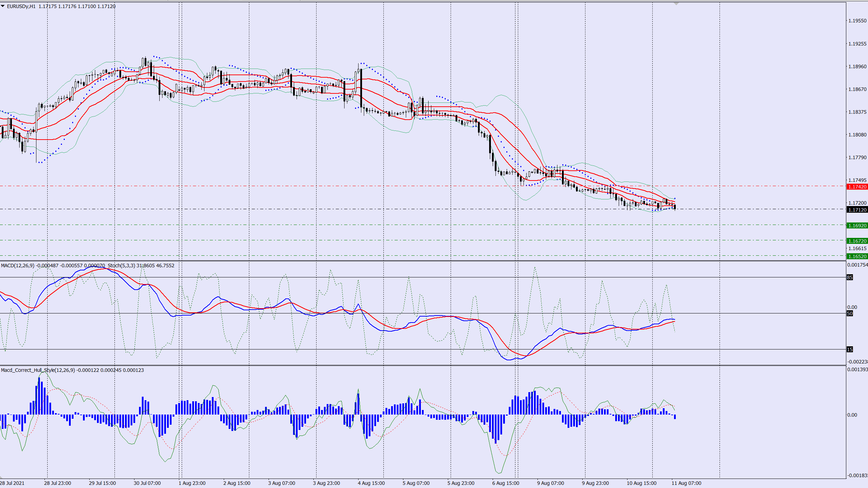Select the red 1.17420 price level label
Viewport: 868px width, 488px height.
click(x=857, y=187)
